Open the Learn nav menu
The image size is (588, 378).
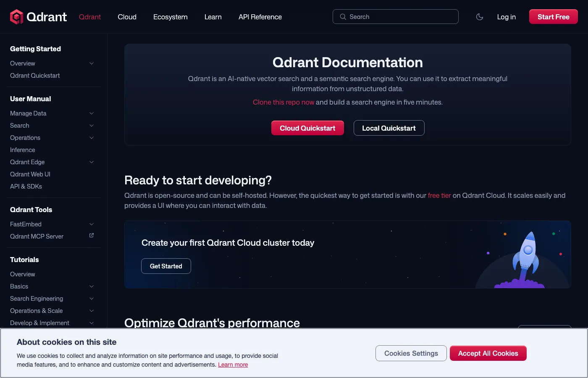(213, 17)
